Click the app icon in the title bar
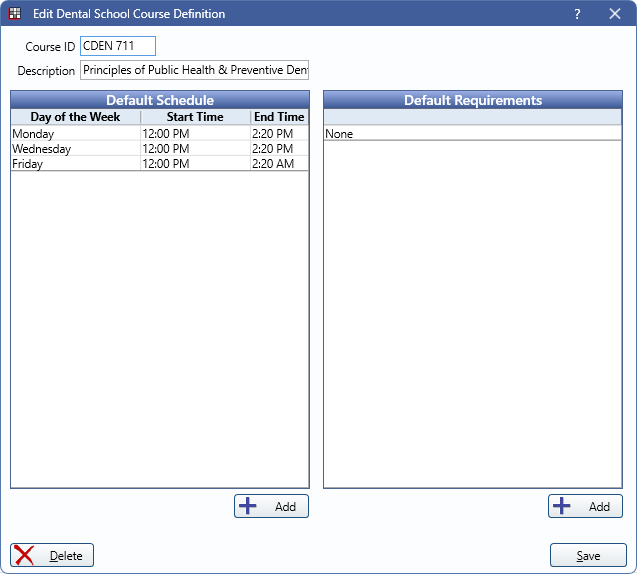The width and height of the screenshot is (637, 574). [x=15, y=14]
